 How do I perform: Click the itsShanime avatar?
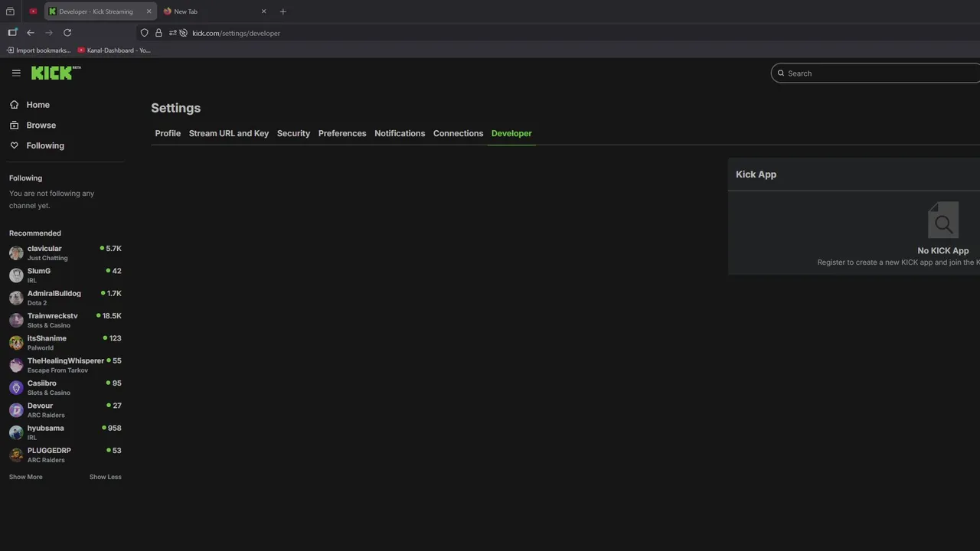[16, 343]
